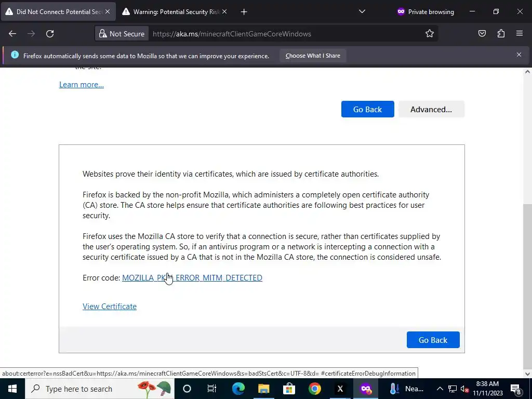Viewport: 532px width, 399px height.
Task: Open the Extensions puzzle icon
Action: 501,33
